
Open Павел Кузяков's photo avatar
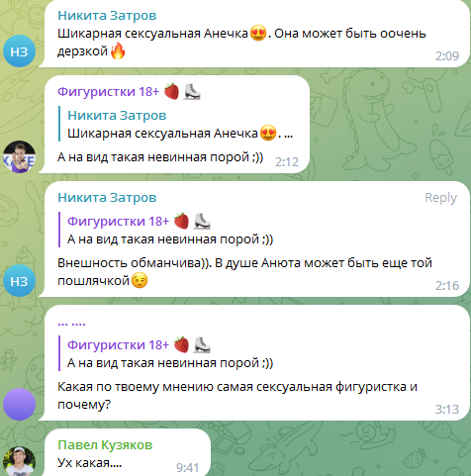pyautogui.click(x=19, y=461)
